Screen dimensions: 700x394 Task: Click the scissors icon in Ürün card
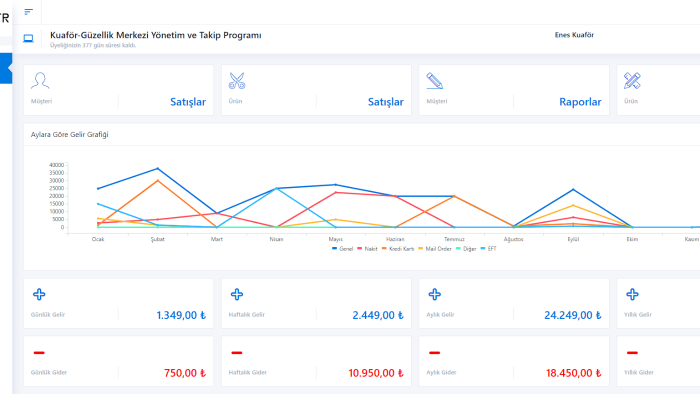coord(237,81)
